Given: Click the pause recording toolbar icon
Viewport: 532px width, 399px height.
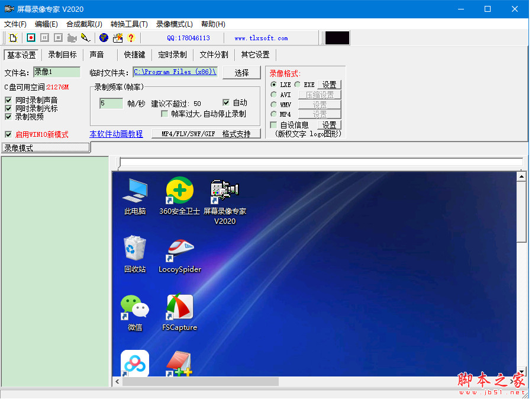Looking at the screenshot, I should 44,38.
